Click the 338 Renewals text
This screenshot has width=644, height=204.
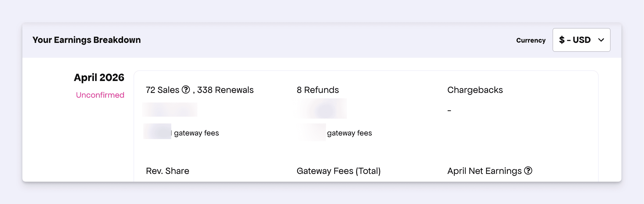[225, 90]
